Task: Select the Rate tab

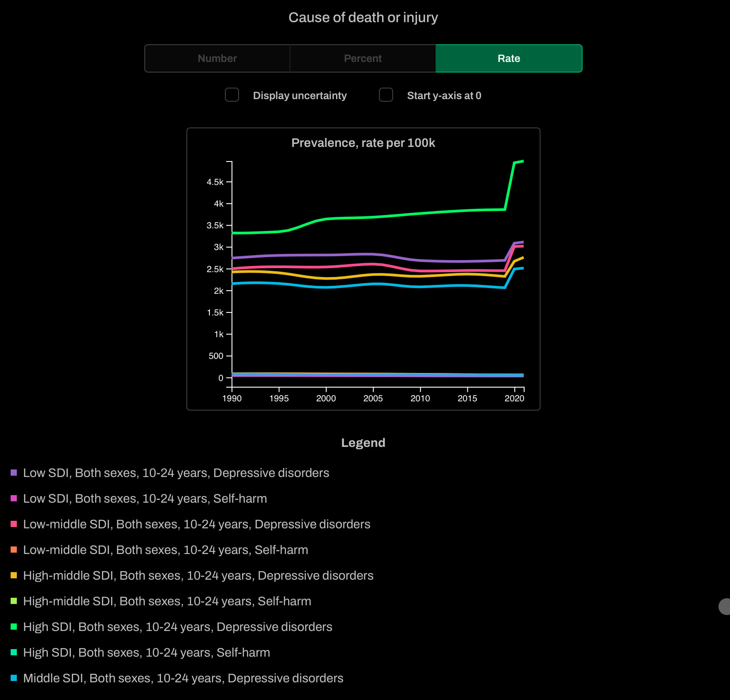Action: 509,58
